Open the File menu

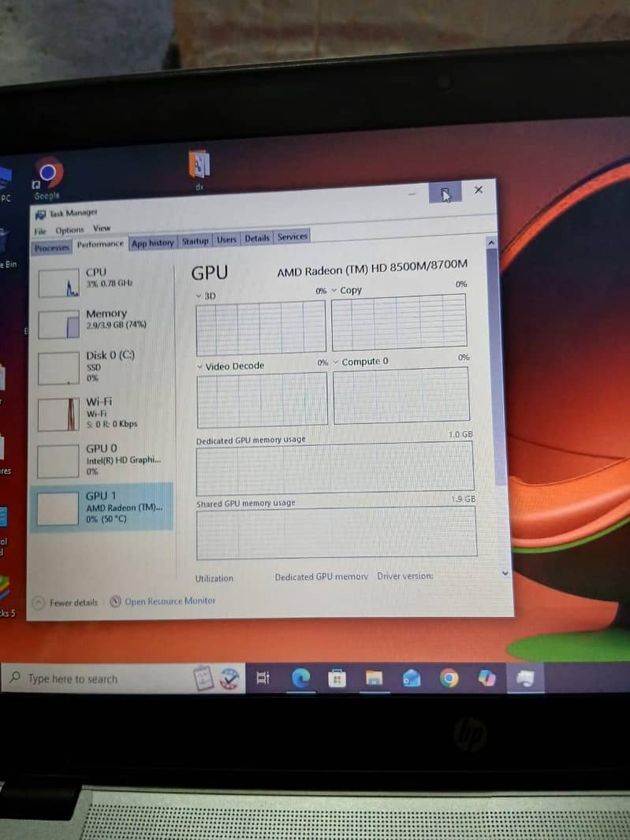pyautogui.click(x=40, y=231)
